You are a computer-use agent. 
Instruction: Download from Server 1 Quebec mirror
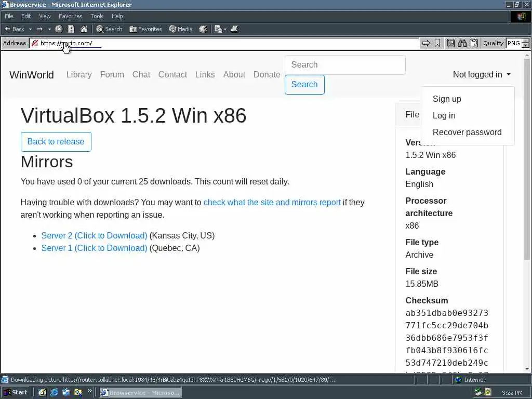[95, 248]
